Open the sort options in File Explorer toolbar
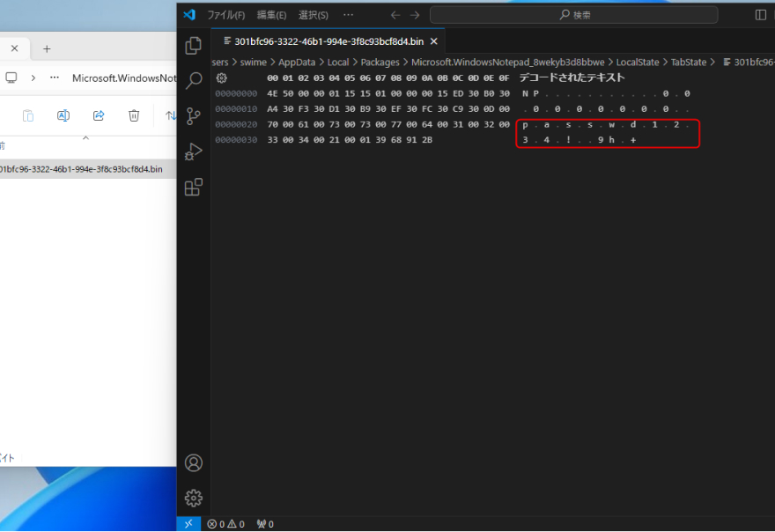Image resolution: width=775 pixels, height=532 pixels. [x=170, y=115]
